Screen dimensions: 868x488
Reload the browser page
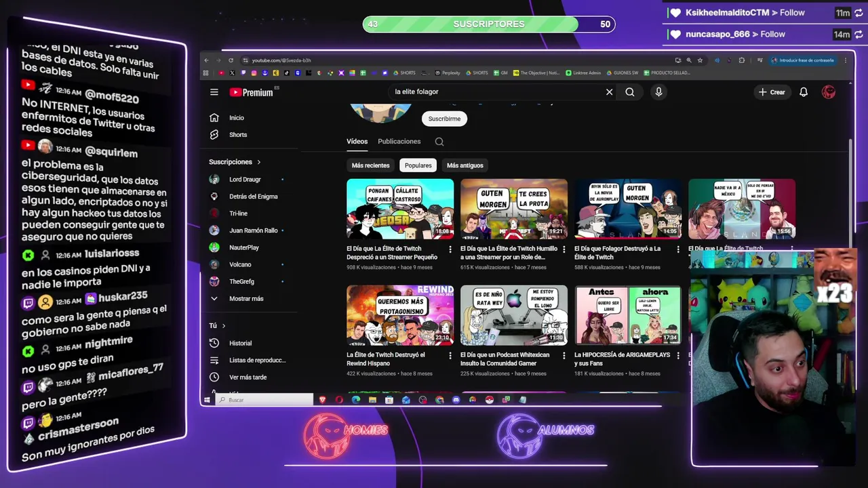click(x=231, y=60)
